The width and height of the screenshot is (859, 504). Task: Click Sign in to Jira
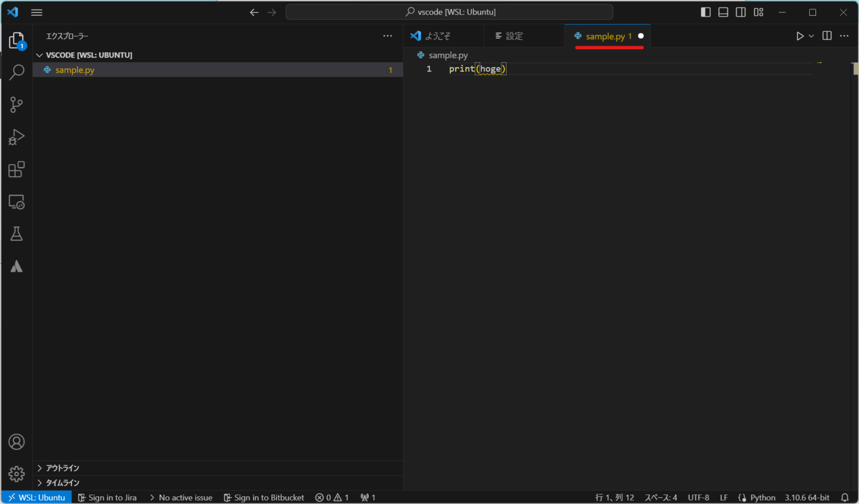(107, 497)
